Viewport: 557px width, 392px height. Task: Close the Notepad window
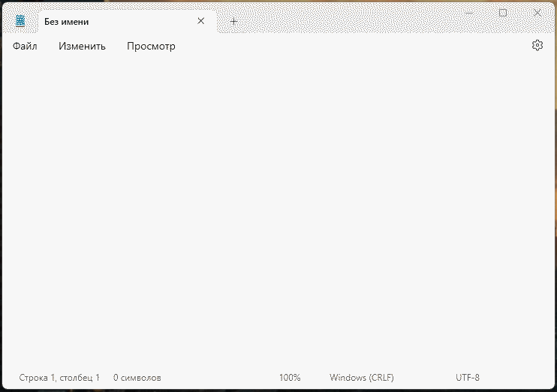537,13
